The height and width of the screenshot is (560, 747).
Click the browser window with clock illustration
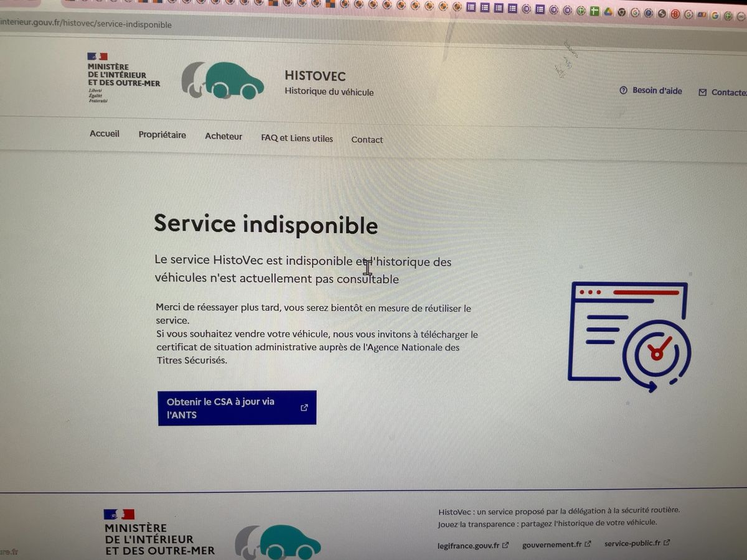tap(629, 337)
